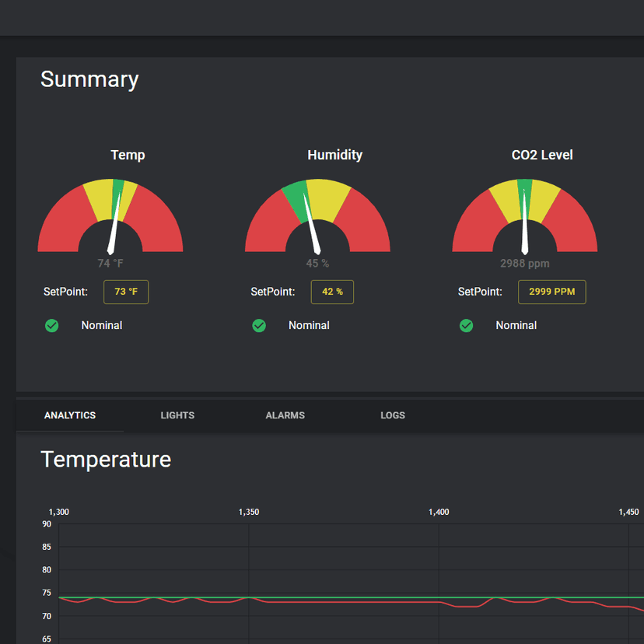Click the 90 y-axis label
Viewport: 644px width, 644px height.
[x=47, y=524]
